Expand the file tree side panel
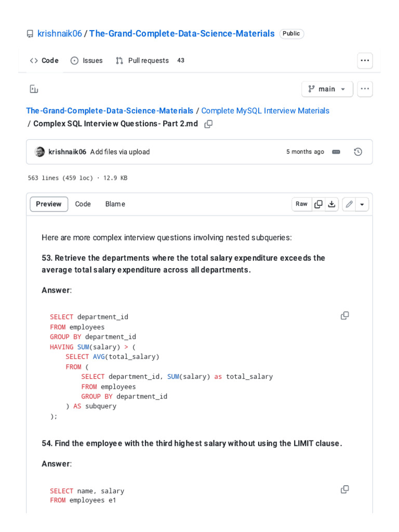The height and width of the screenshot is (532, 399). pos(34,89)
